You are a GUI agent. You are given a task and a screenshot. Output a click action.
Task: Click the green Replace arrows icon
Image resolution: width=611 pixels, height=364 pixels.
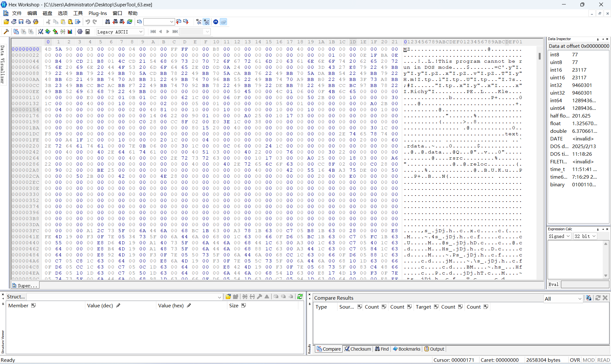pyautogui.click(x=130, y=22)
